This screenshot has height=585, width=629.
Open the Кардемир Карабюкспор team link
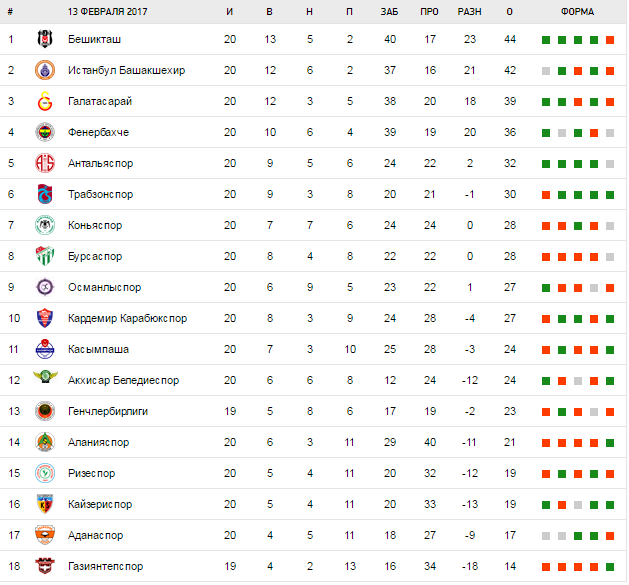[127, 319]
